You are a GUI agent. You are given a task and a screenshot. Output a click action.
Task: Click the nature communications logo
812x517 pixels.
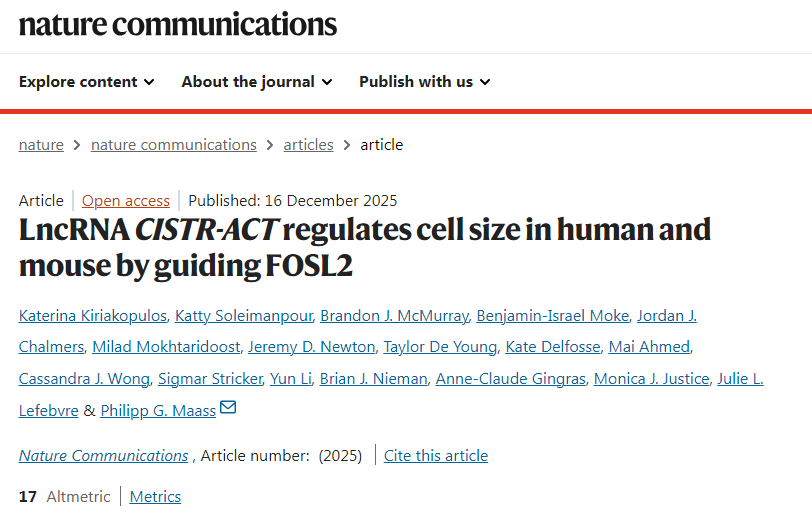(x=178, y=24)
